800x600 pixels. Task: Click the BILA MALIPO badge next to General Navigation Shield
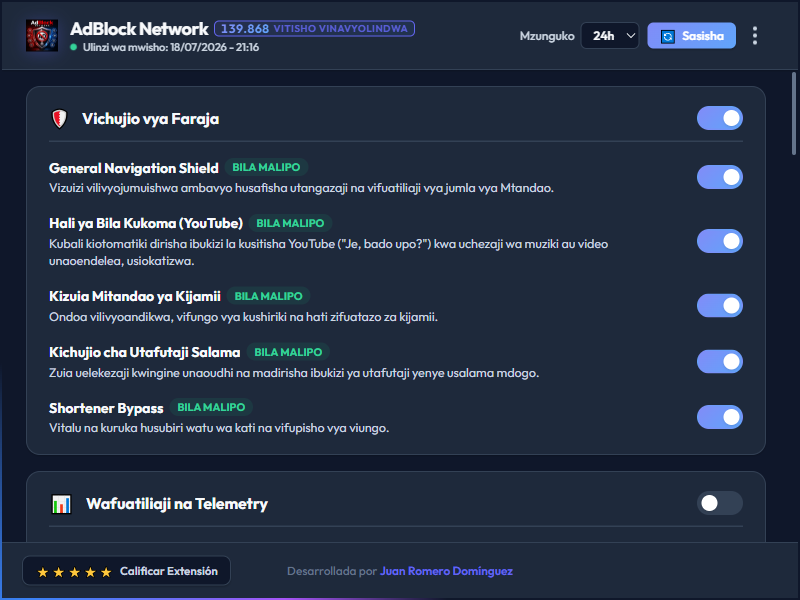[x=266, y=167]
